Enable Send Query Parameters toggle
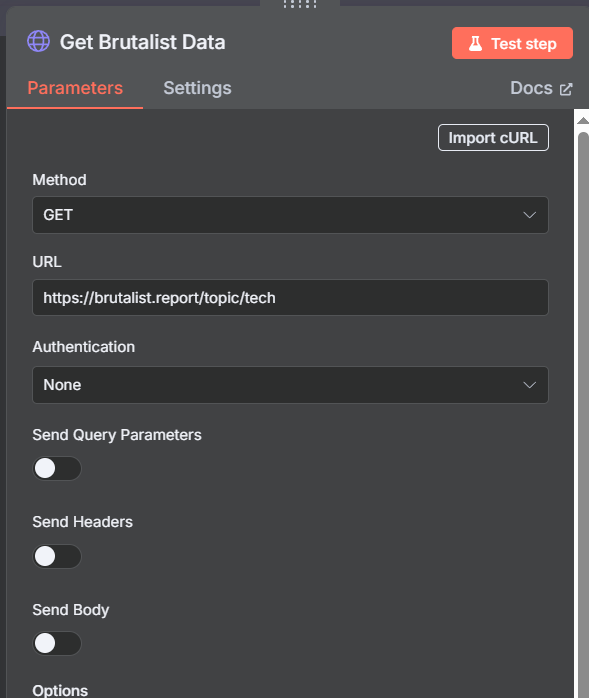Viewport: 589px width, 698px height. coord(57,468)
